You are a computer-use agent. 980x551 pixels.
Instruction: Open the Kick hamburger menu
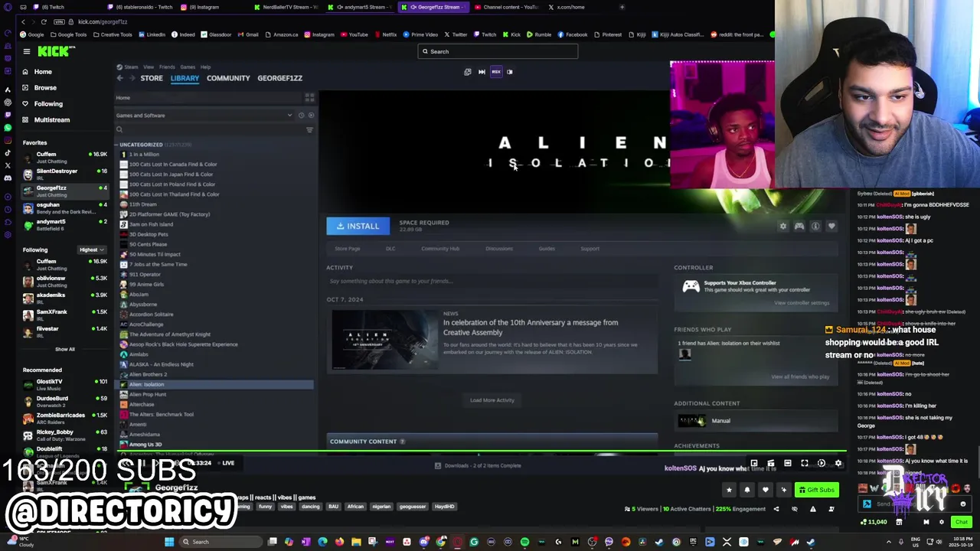pos(26,51)
